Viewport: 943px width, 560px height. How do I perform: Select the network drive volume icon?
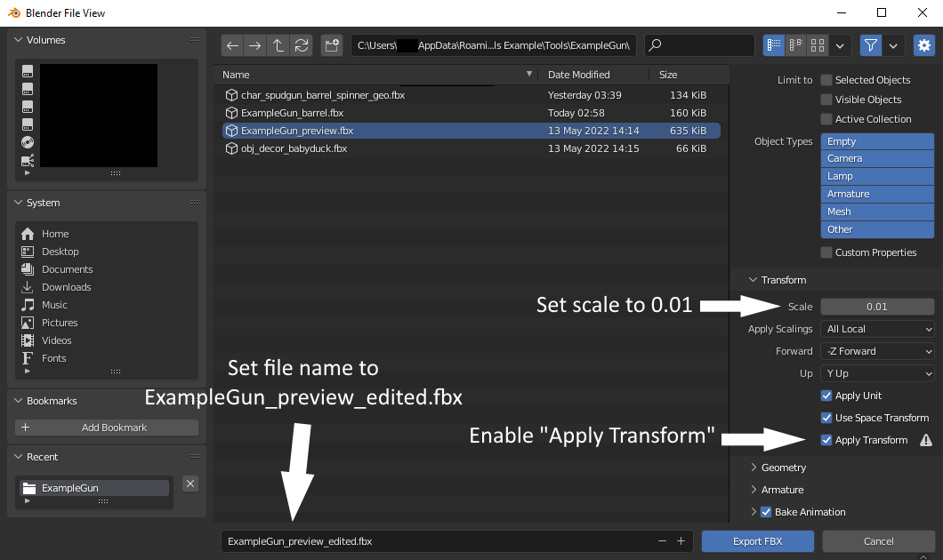[28, 160]
